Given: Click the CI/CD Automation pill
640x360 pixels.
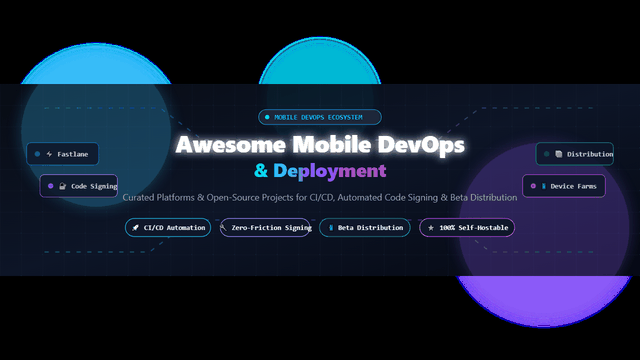Looking at the screenshot, I should (168, 228).
